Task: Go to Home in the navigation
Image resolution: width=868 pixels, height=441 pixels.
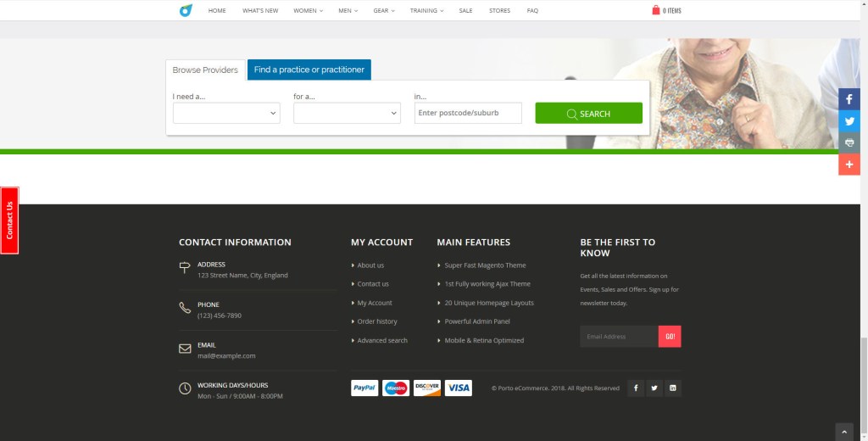Action: (x=217, y=10)
